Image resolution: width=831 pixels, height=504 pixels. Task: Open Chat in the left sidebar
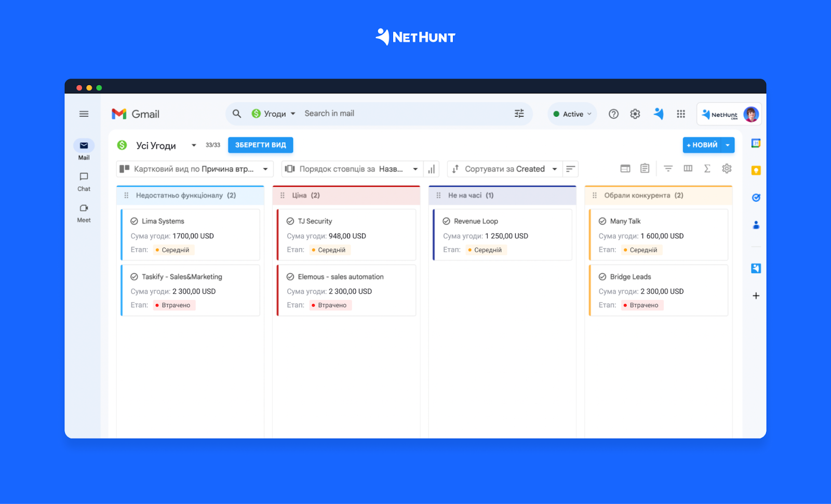[x=84, y=176]
